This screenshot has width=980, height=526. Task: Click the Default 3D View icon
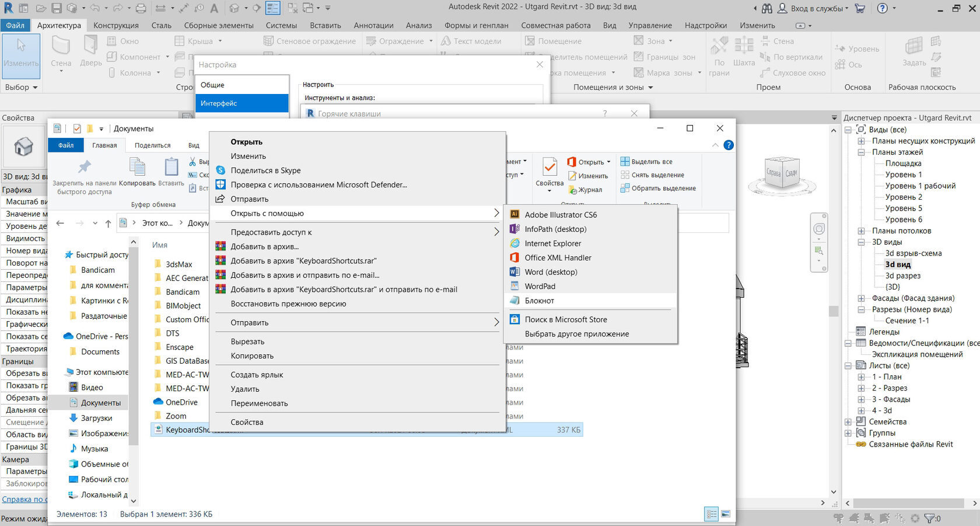234,8
